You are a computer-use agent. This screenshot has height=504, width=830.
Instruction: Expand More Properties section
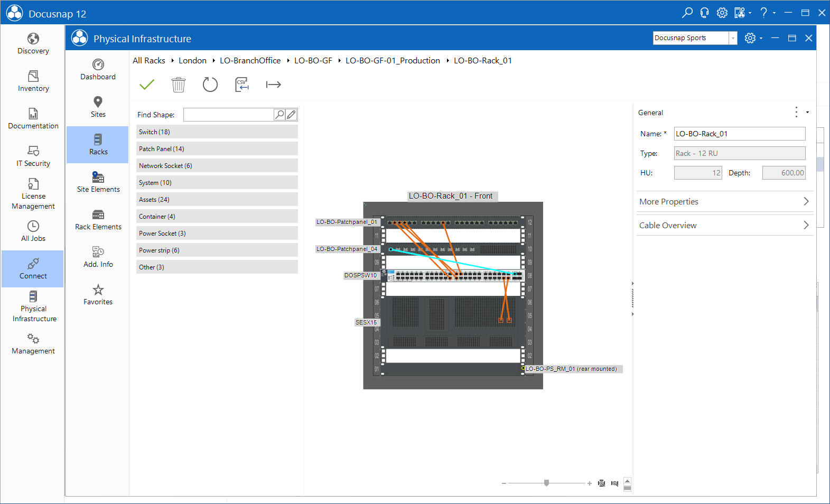(724, 201)
